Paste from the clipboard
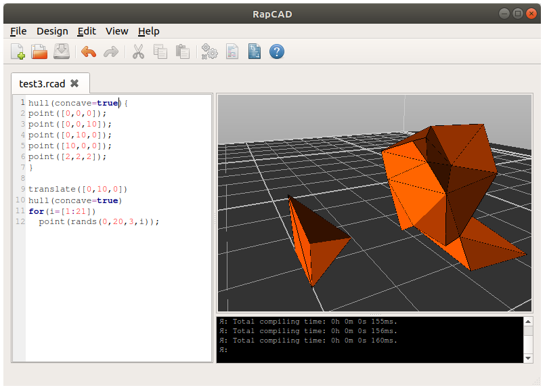The width and height of the screenshot is (547, 392). click(183, 51)
